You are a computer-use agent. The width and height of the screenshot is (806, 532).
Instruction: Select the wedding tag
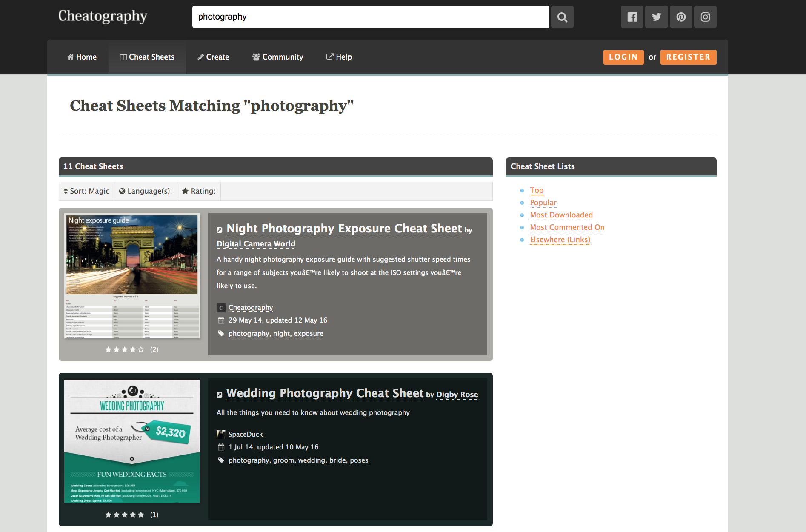(312, 460)
